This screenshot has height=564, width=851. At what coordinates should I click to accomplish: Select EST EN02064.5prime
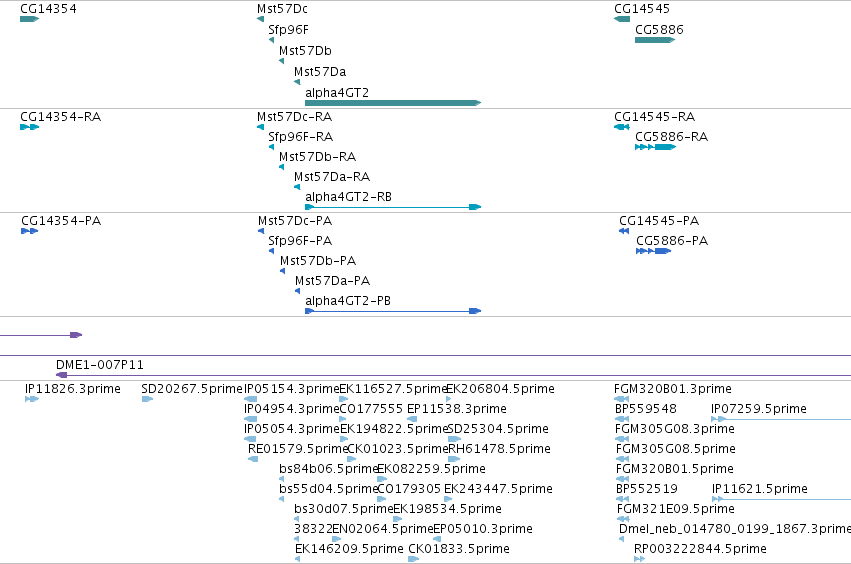(382, 529)
